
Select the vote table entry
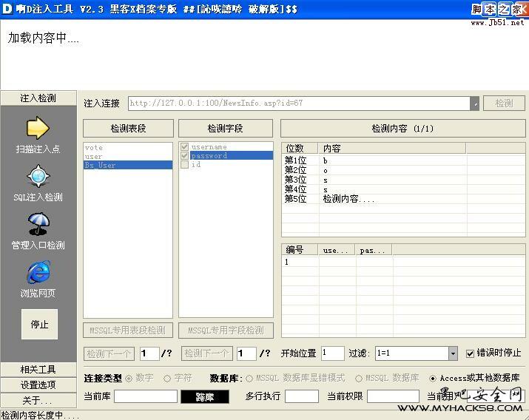128,147
